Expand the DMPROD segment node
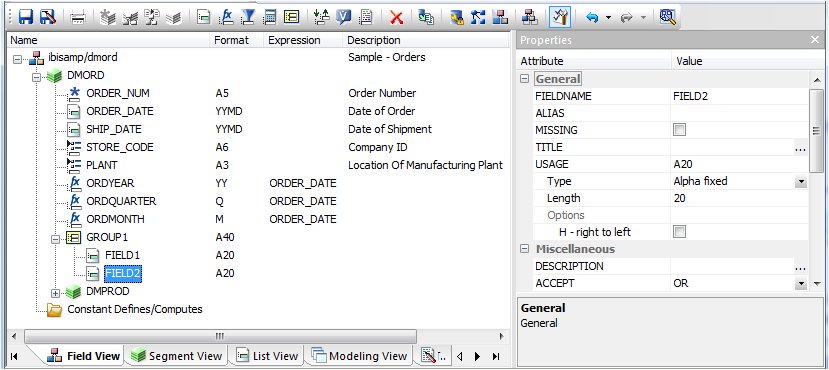 (55, 293)
